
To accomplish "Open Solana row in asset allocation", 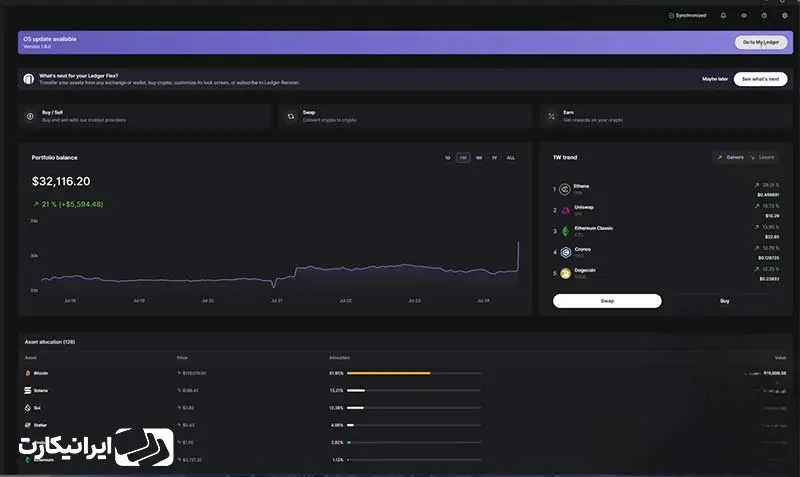I will tap(406, 390).
